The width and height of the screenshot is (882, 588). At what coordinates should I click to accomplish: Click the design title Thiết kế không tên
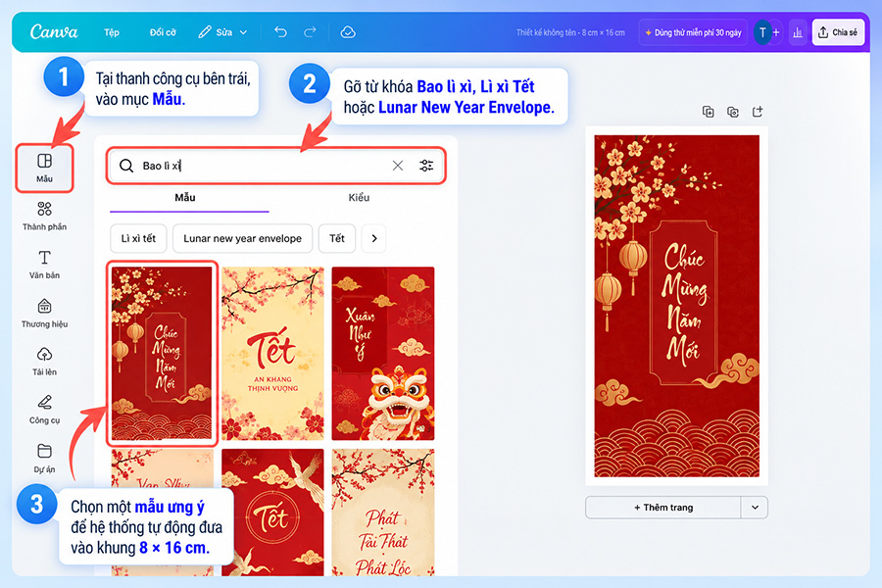(570, 32)
